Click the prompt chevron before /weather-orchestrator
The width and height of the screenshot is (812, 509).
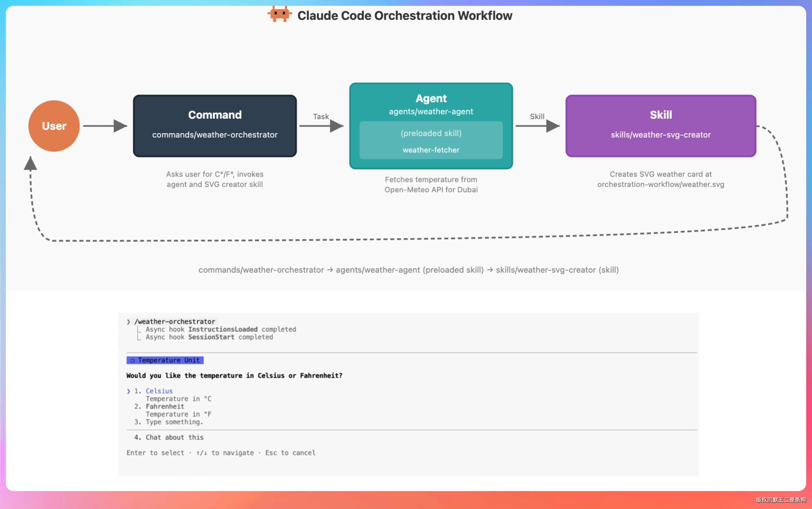point(128,322)
